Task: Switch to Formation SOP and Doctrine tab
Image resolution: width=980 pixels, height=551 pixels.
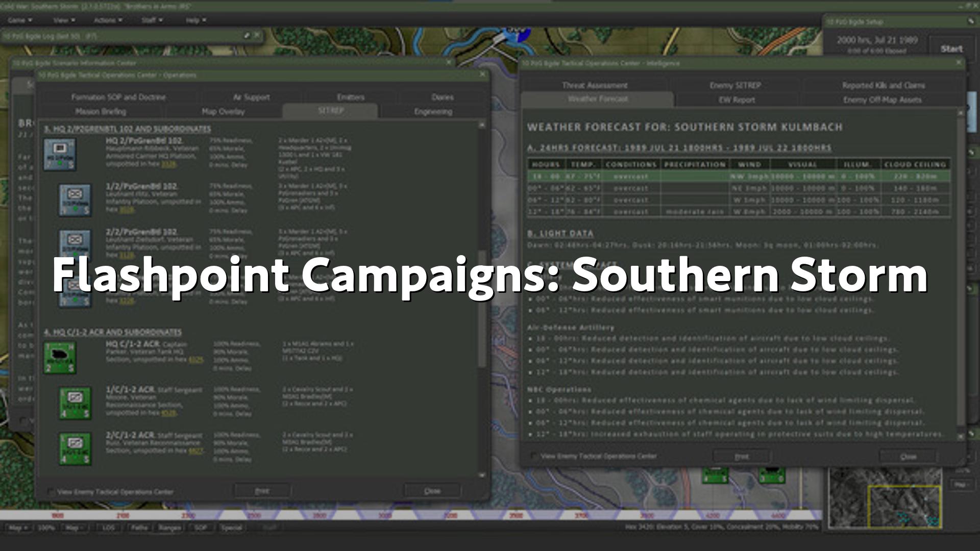Action: [x=118, y=97]
